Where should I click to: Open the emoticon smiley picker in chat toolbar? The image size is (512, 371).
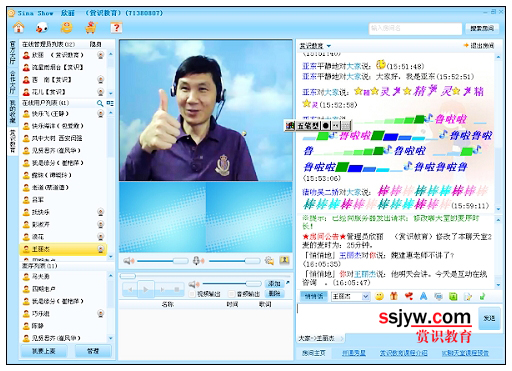[379, 296]
